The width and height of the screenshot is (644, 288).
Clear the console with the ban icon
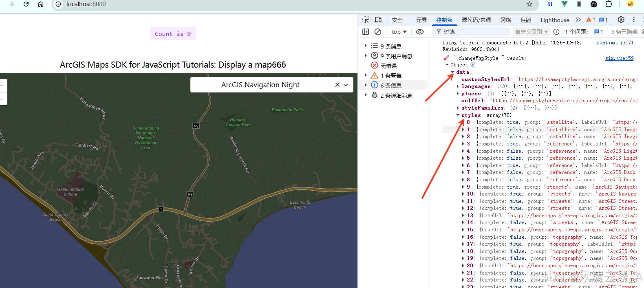(x=378, y=32)
